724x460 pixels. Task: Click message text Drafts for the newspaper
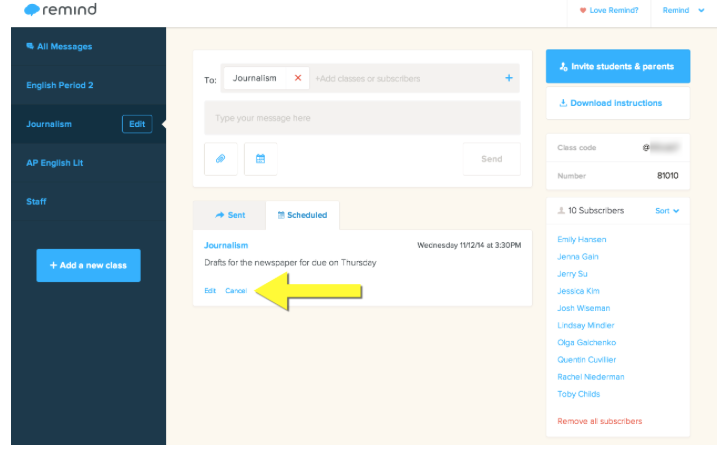[x=290, y=262]
